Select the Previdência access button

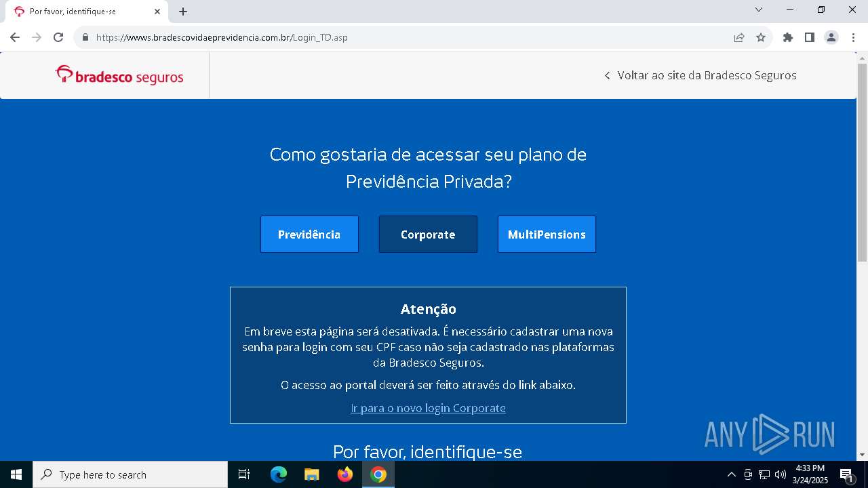click(x=309, y=235)
